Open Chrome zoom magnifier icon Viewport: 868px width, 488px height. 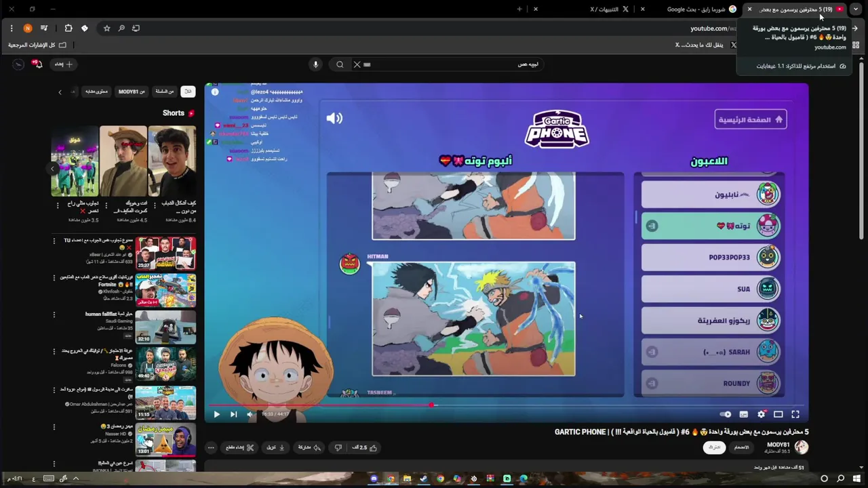[121, 28]
